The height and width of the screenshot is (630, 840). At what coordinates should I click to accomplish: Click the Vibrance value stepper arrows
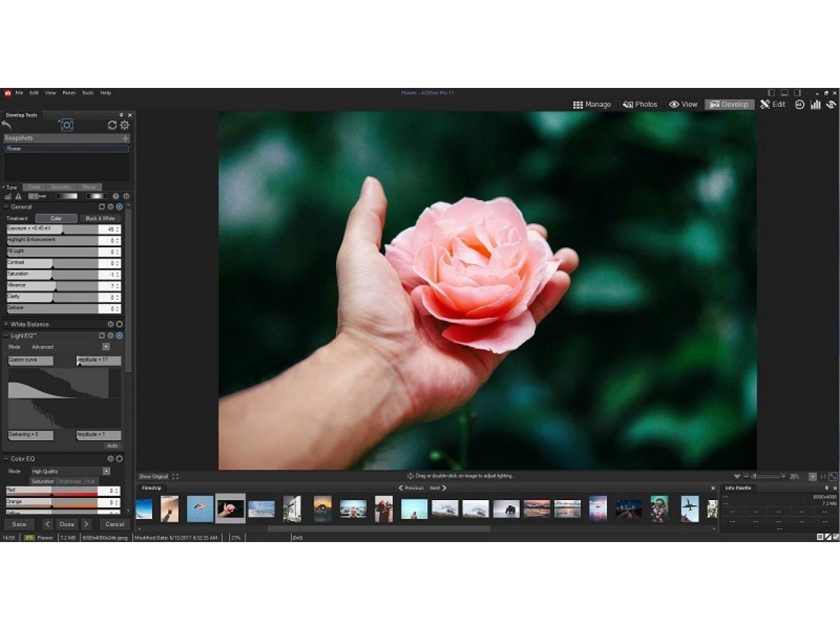117,286
